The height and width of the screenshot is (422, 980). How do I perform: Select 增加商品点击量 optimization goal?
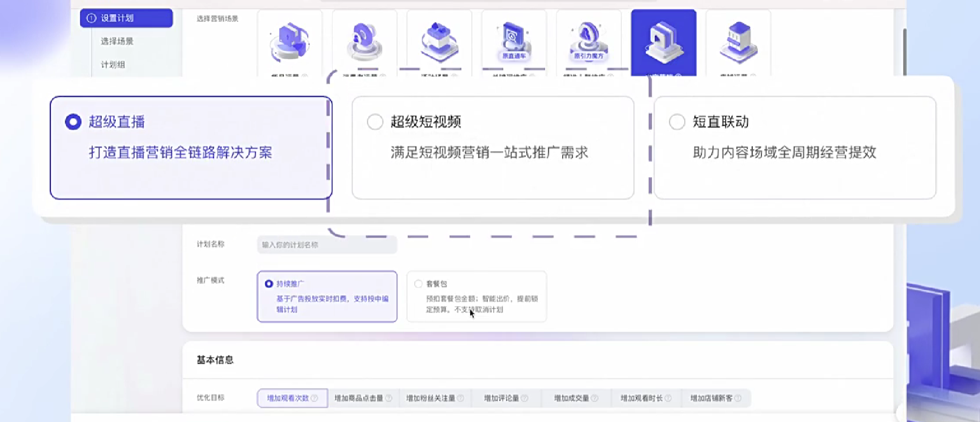pos(363,398)
